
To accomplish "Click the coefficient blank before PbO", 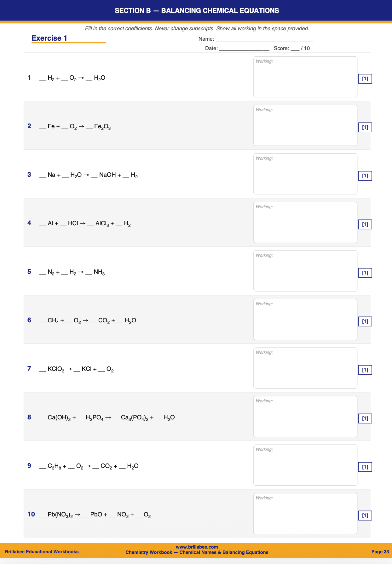I will tap(85, 515).
